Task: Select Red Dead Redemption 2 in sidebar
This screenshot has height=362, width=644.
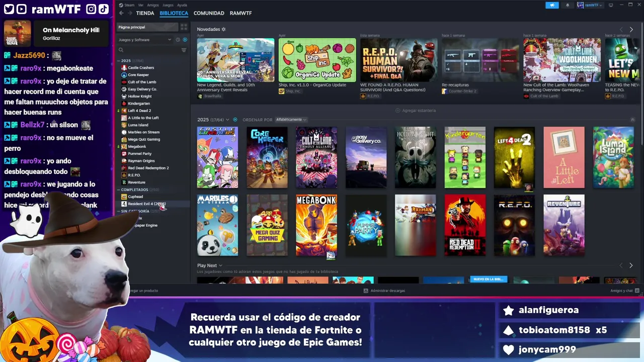Action: (x=148, y=168)
